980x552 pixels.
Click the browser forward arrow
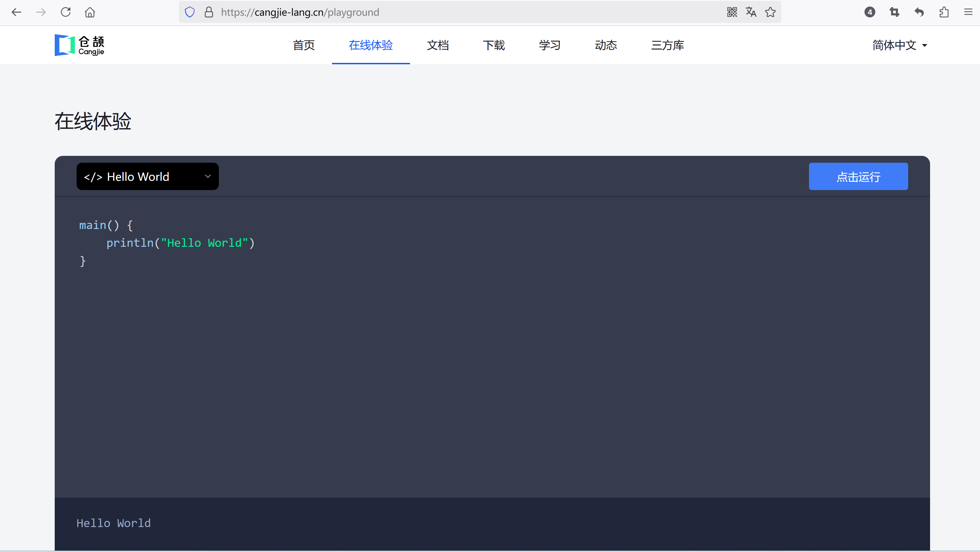coord(41,12)
